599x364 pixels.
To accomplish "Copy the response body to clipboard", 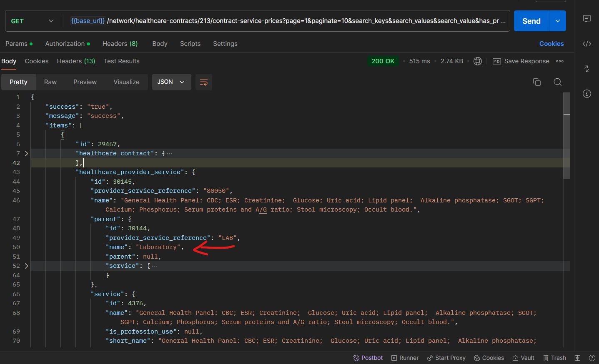I will pos(537,82).
